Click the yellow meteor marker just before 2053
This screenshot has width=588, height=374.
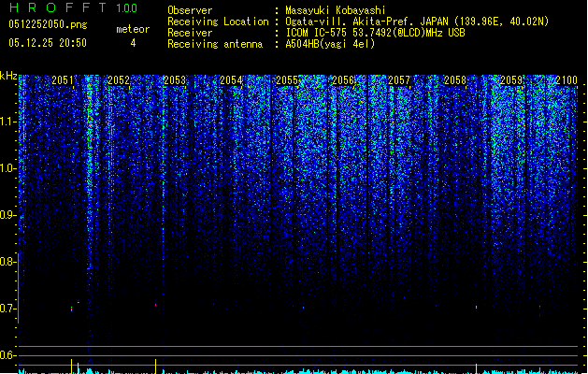click(x=155, y=367)
